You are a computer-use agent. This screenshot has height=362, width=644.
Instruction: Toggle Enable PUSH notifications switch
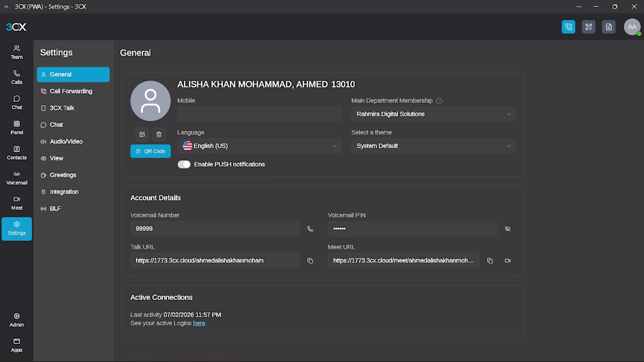[x=184, y=164]
